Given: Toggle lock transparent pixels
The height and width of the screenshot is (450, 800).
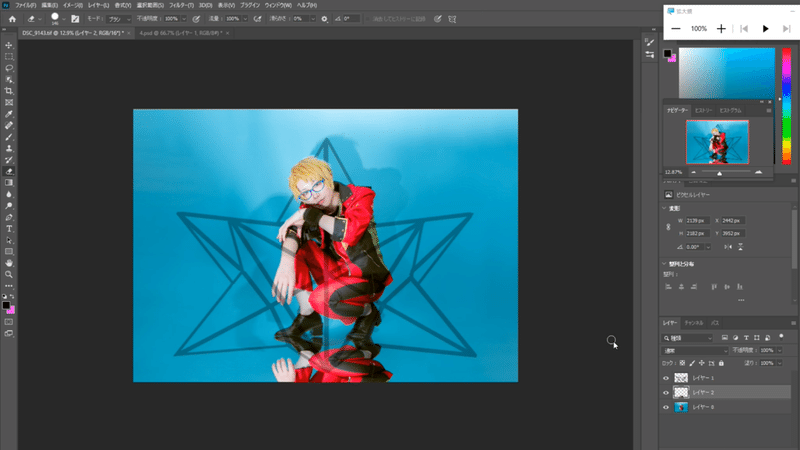Looking at the screenshot, I should [x=682, y=363].
